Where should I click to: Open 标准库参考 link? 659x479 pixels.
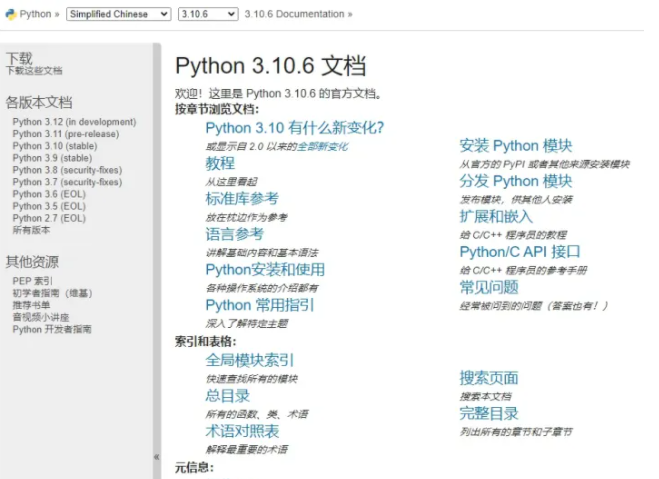tap(242, 199)
